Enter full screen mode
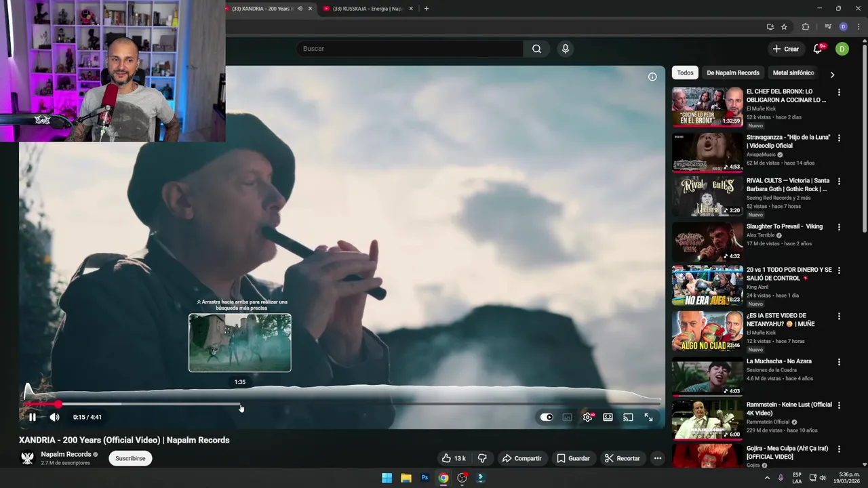 (649, 418)
